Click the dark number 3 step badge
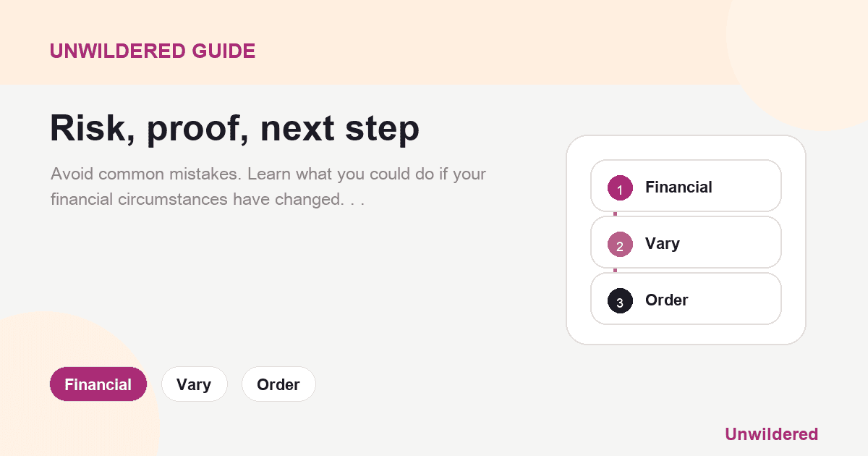Viewport: 868px width, 456px height. tap(620, 300)
